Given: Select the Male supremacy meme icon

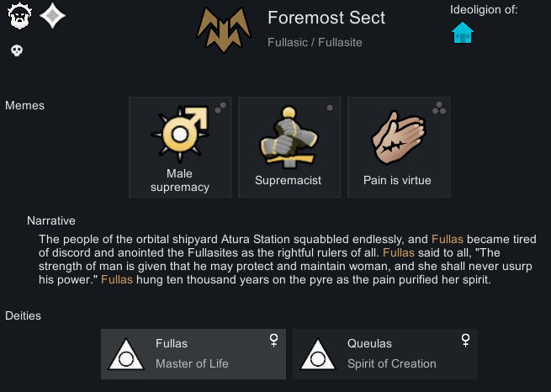Looking at the screenshot, I should pyautogui.click(x=179, y=135).
